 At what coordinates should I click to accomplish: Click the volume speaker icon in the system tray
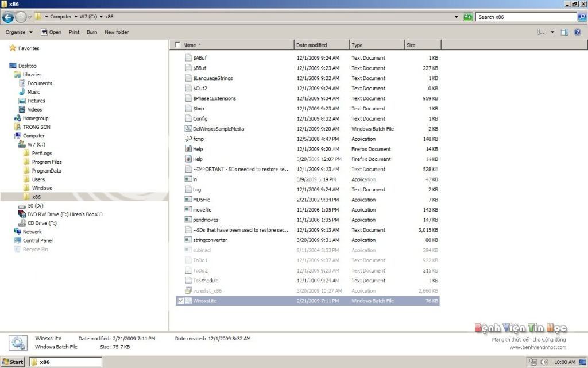[x=544, y=362]
